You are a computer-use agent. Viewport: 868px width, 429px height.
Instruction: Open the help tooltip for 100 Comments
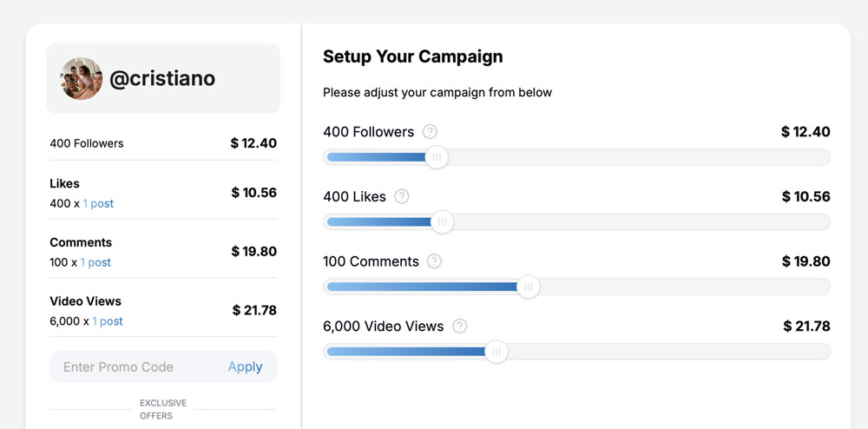[434, 261]
